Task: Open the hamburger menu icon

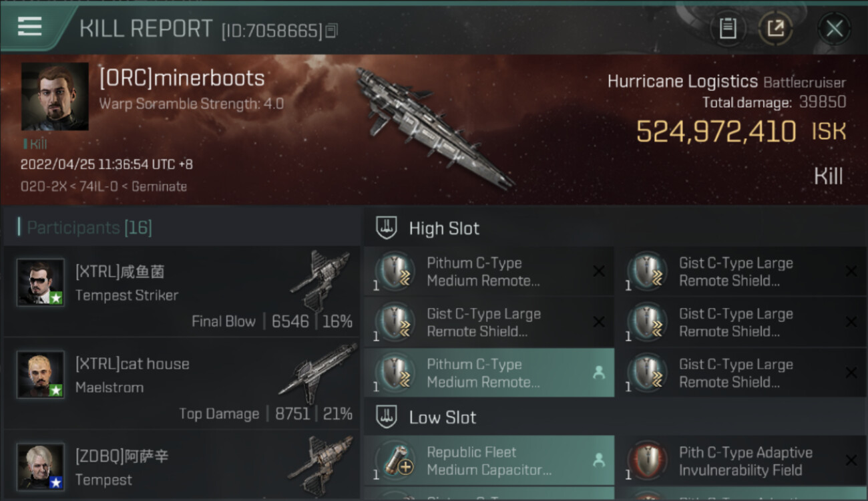Action: coord(29,27)
